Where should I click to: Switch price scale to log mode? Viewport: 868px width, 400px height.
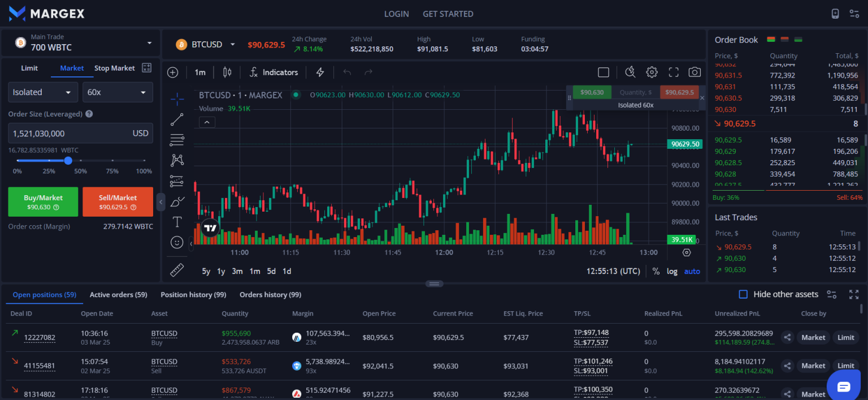pyautogui.click(x=672, y=271)
